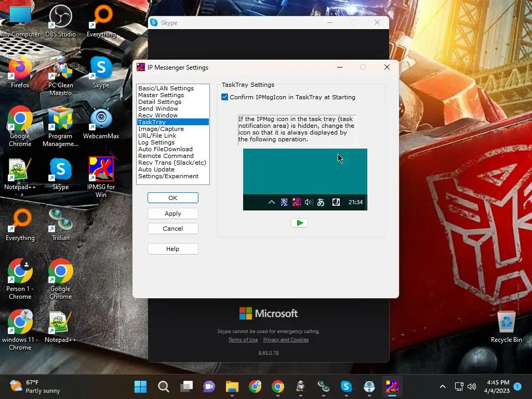The height and width of the screenshot is (399, 532).
Task: Open the Windows Start menu
Action: click(140, 387)
